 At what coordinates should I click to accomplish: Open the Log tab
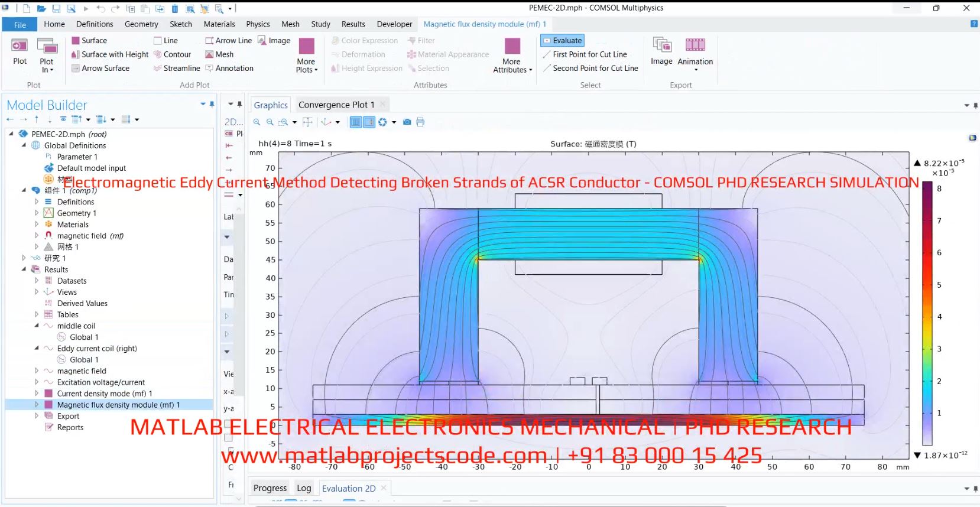point(304,488)
